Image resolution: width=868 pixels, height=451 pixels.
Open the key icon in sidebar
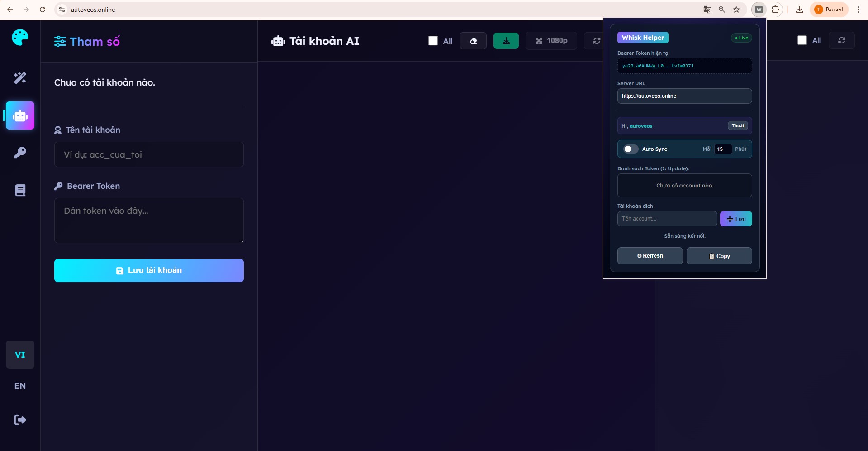pos(20,153)
